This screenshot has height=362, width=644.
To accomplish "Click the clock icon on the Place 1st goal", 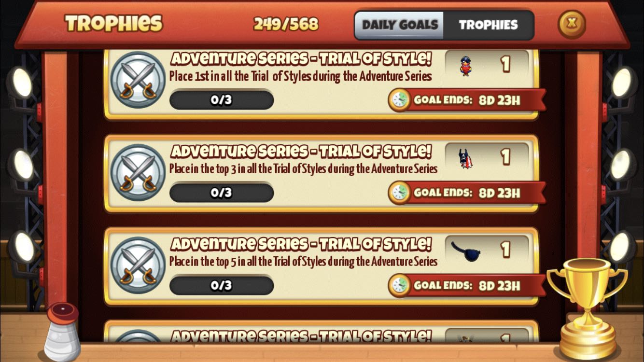I will (400, 100).
